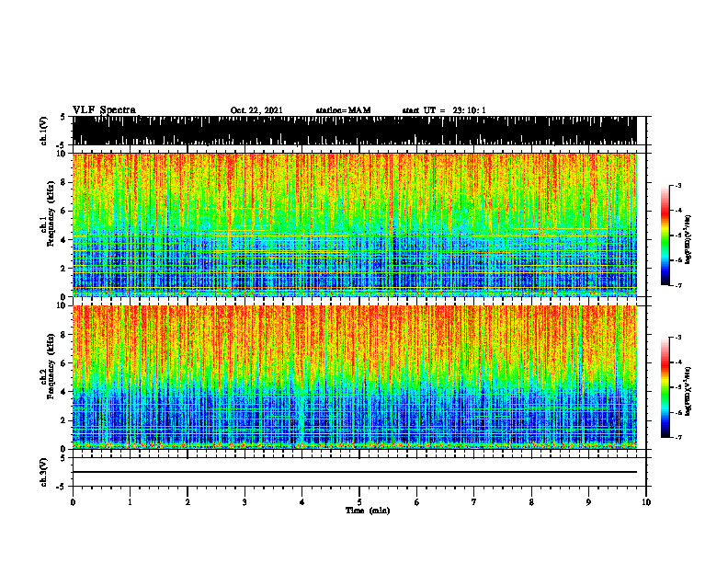728x563 pixels.
Task: Click the '8' kHz tick of ch.2 spectrogram
Action: [64, 335]
